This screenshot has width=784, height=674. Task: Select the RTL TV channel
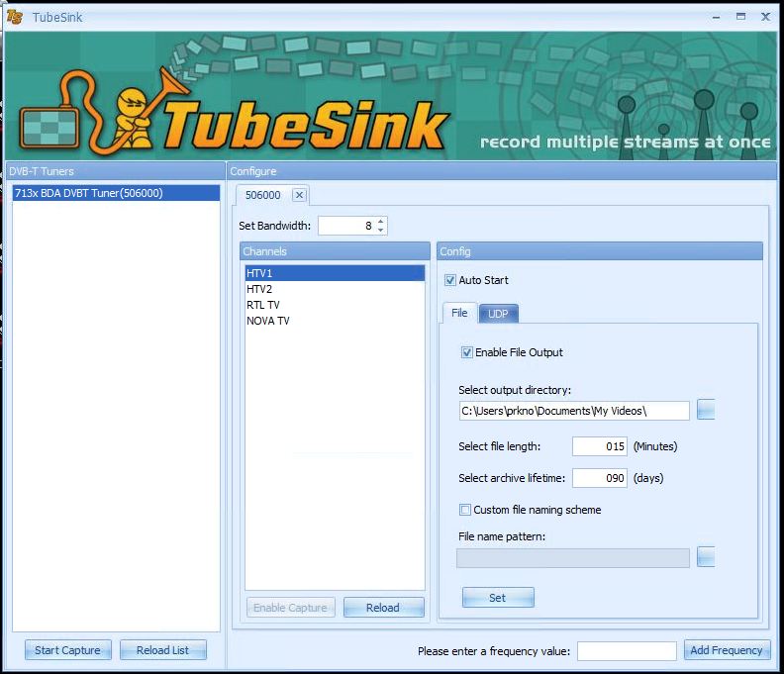click(335, 305)
